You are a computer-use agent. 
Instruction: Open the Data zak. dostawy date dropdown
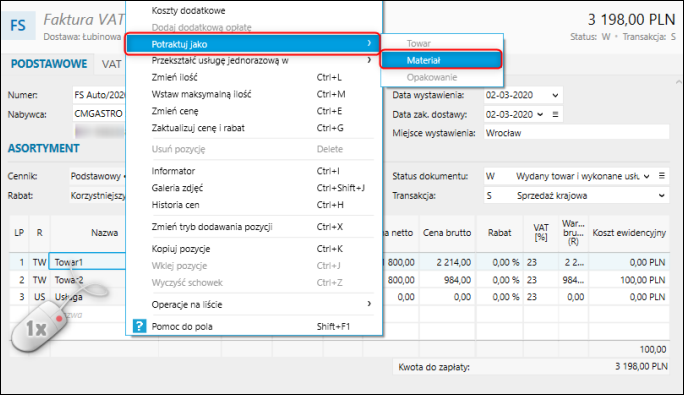tap(540, 114)
